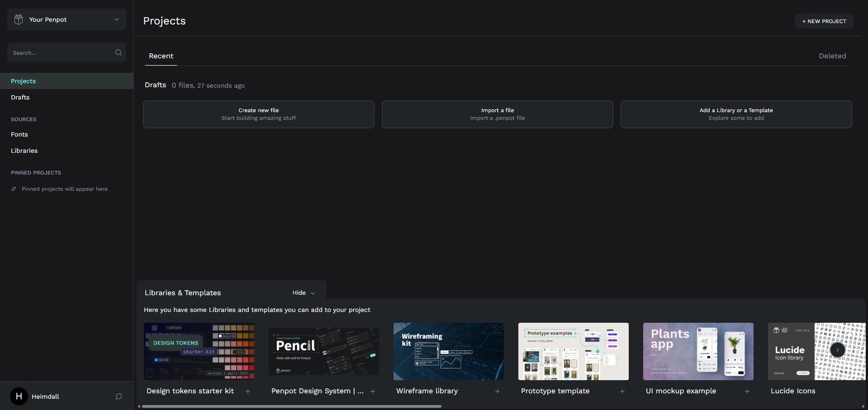Viewport: 868px width, 410px height.
Task: Click Create new file to start building
Action: [258, 114]
